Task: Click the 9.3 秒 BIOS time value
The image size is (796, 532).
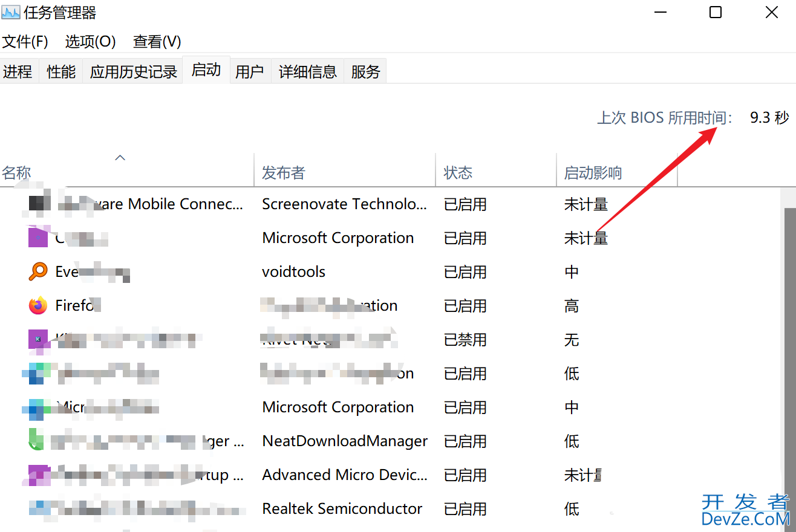Action: click(769, 117)
